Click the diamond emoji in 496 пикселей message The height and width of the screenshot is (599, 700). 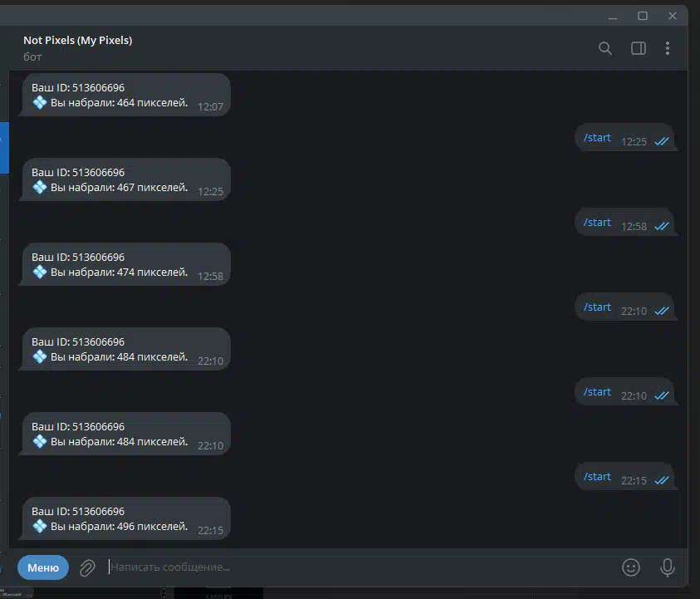40,526
